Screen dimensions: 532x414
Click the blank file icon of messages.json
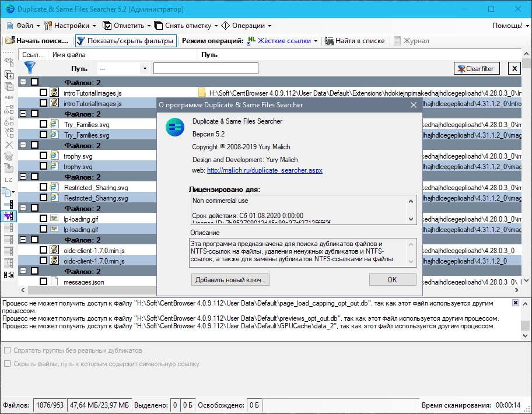(54, 281)
